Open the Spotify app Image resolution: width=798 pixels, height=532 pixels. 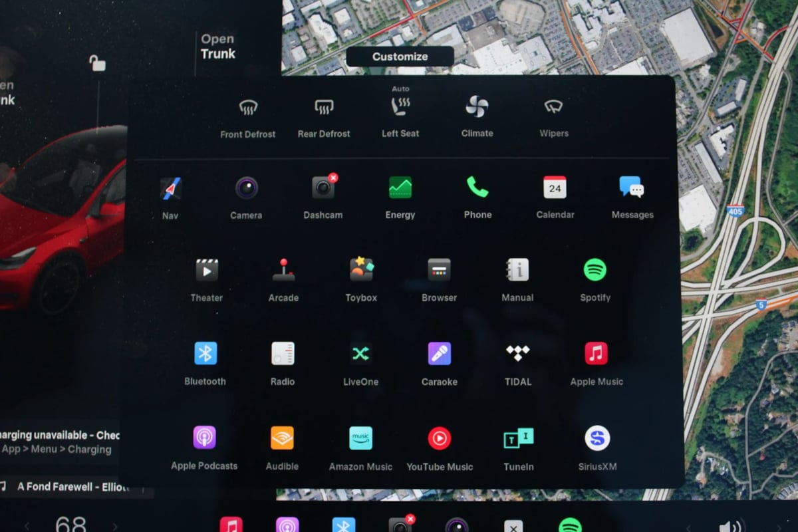595,271
